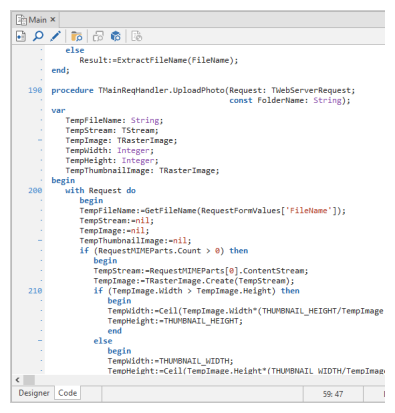Click the TempStream:=RequestMIMEParts[0].ContentStream line
Screen dimensions: 395x413
(201, 271)
